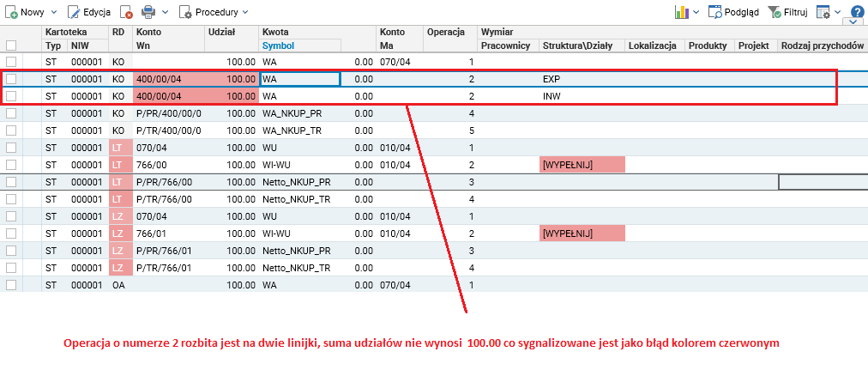Viewport: 868px width, 376px height.
Task: Expand the arrow next to the bar chart icon
Action: (696, 12)
